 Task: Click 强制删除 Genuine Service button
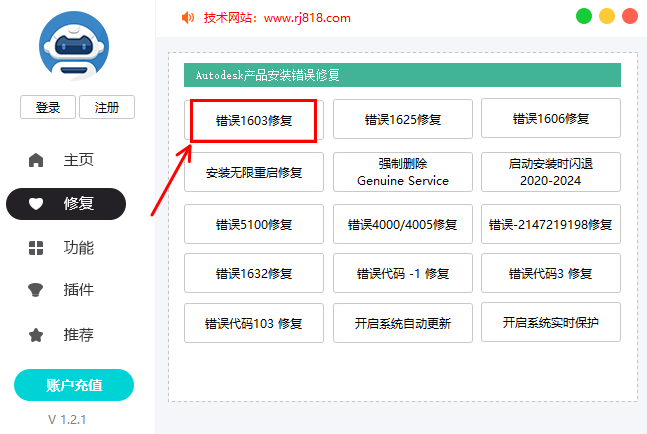click(403, 172)
